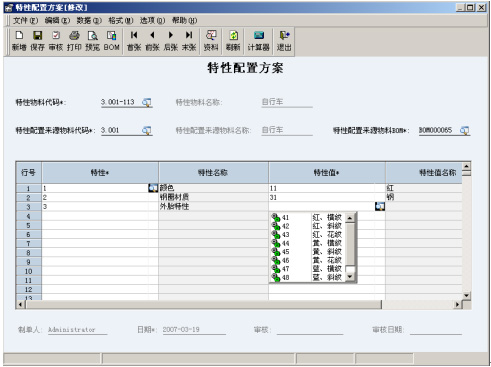Go to 末张 (last record) with toolbar arrow
Viewport: 491px width, 367px height.
tap(189, 41)
